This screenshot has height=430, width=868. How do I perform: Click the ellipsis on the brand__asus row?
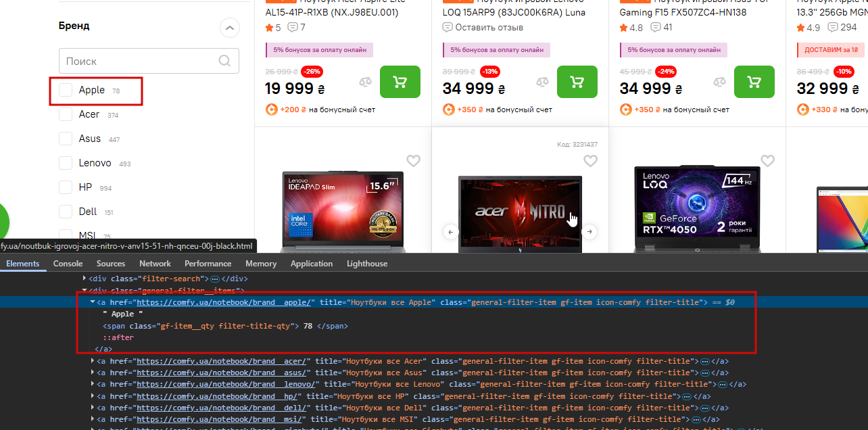(704, 373)
